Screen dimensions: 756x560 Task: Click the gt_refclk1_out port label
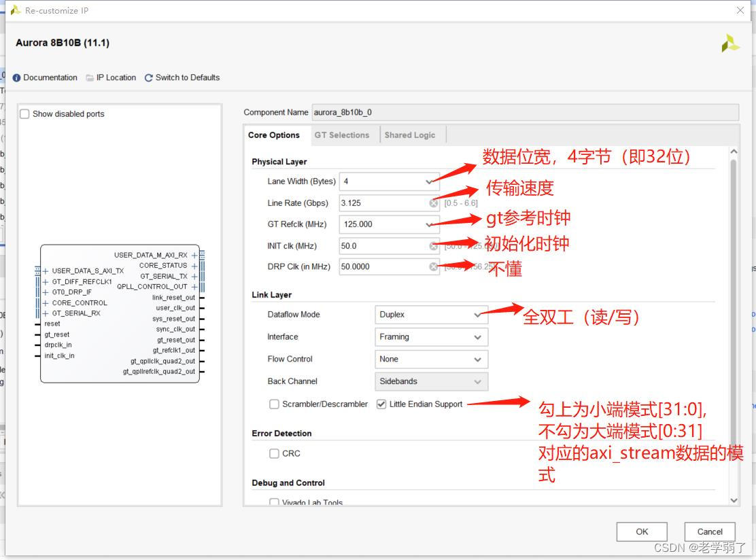[x=174, y=351]
